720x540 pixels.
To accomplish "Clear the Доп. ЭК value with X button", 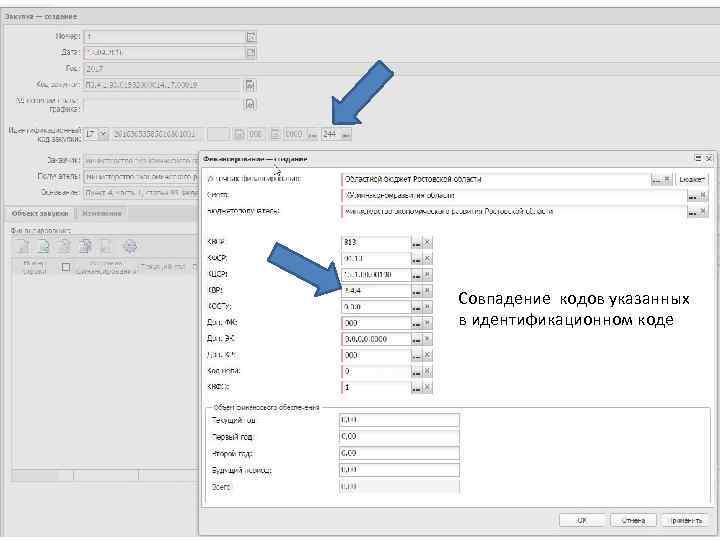I will pyautogui.click(x=427, y=339).
